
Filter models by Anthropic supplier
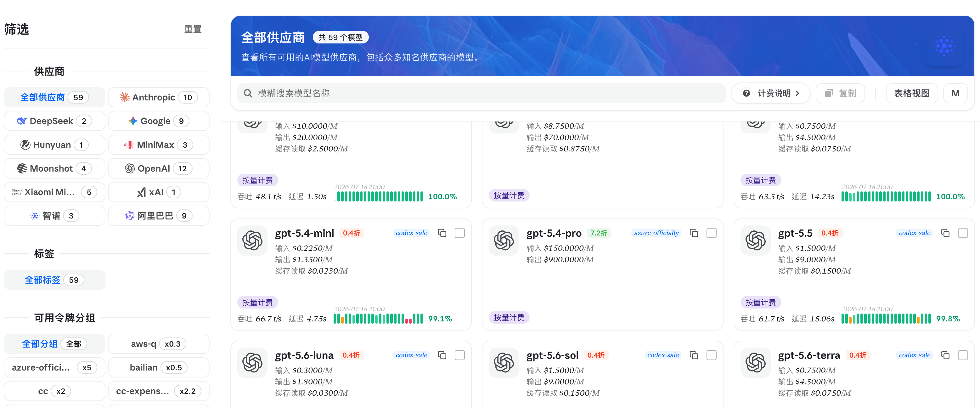coord(159,97)
